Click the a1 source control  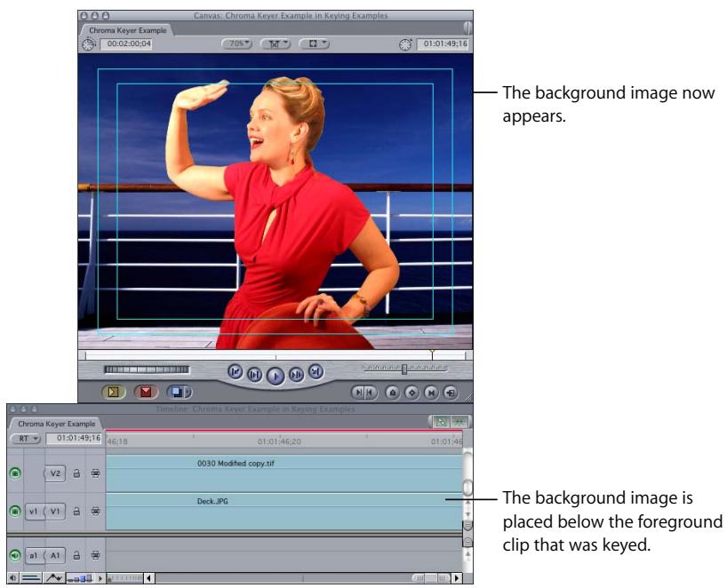point(34,555)
